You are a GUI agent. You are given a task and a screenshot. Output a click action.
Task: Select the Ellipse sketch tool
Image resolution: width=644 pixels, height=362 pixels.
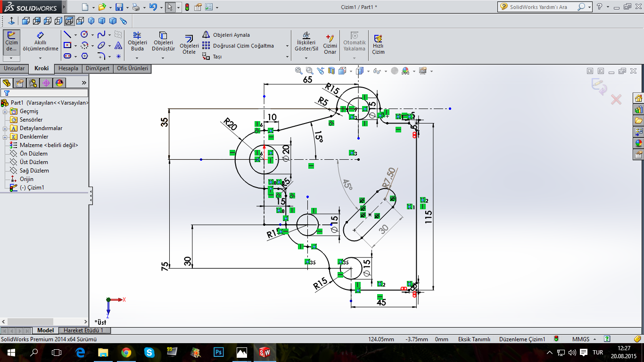point(101,45)
